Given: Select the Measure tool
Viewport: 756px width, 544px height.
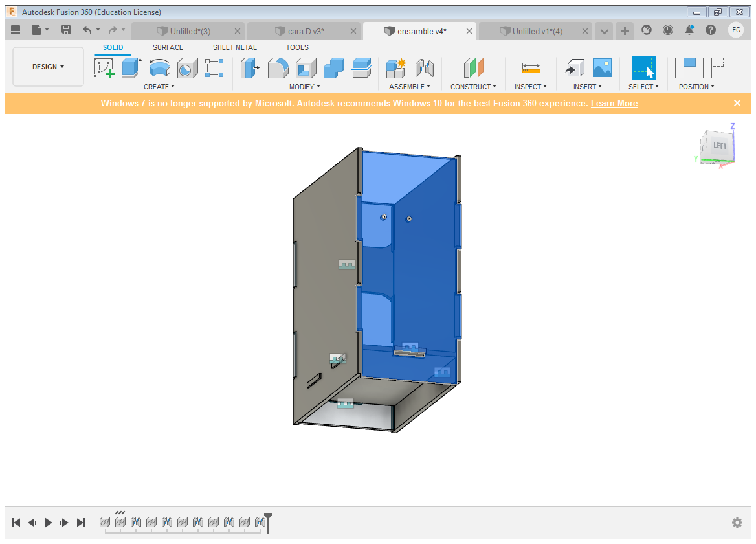Looking at the screenshot, I should tap(531, 67).
